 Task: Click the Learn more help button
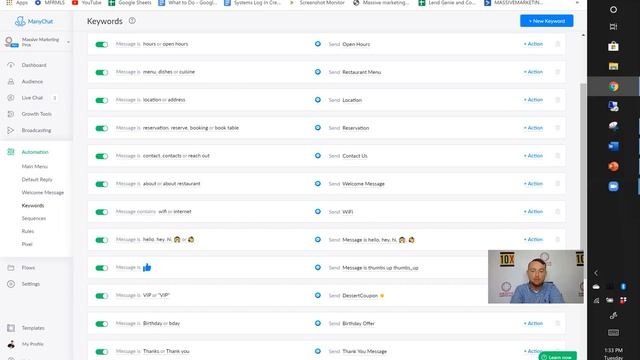pos(558,356)
